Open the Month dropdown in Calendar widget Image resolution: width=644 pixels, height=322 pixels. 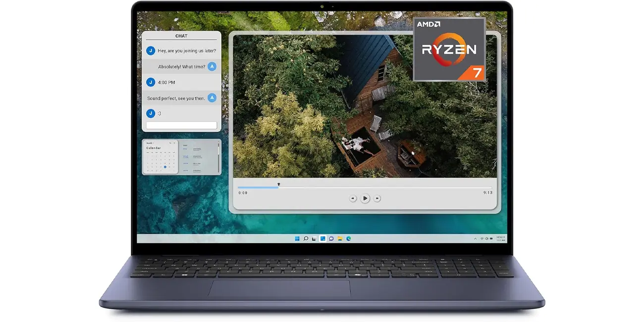pyautogui.click(x=150, y=143)
